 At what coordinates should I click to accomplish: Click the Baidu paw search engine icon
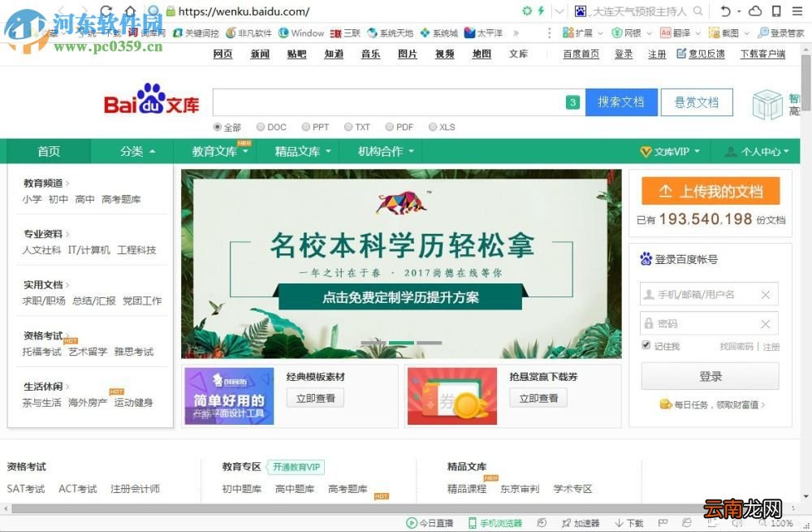point(581,11)
